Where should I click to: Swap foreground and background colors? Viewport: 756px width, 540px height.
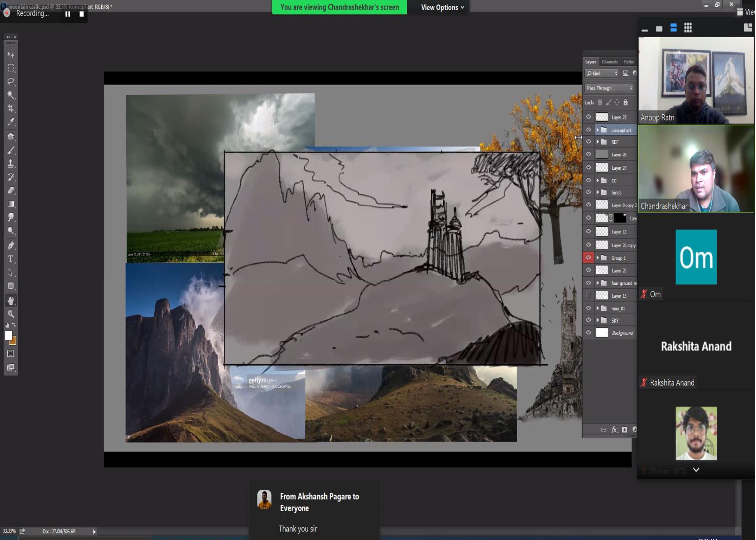click(14, 324)
